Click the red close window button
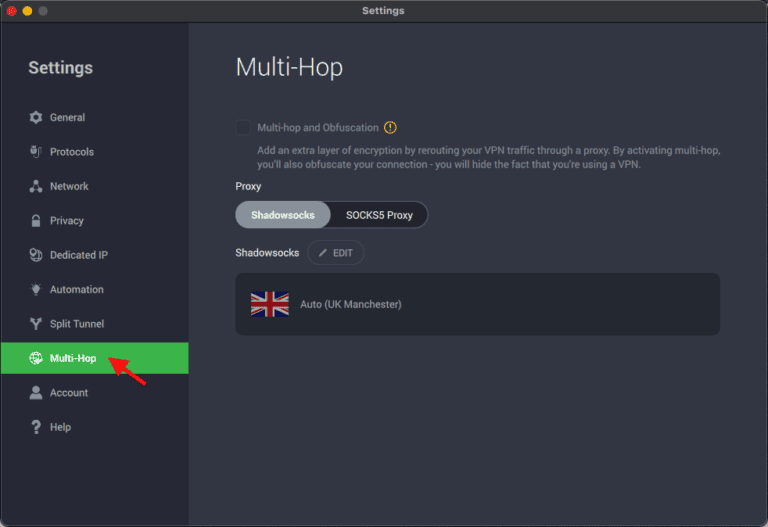The image size is (768, 527). tap(12, 11)
